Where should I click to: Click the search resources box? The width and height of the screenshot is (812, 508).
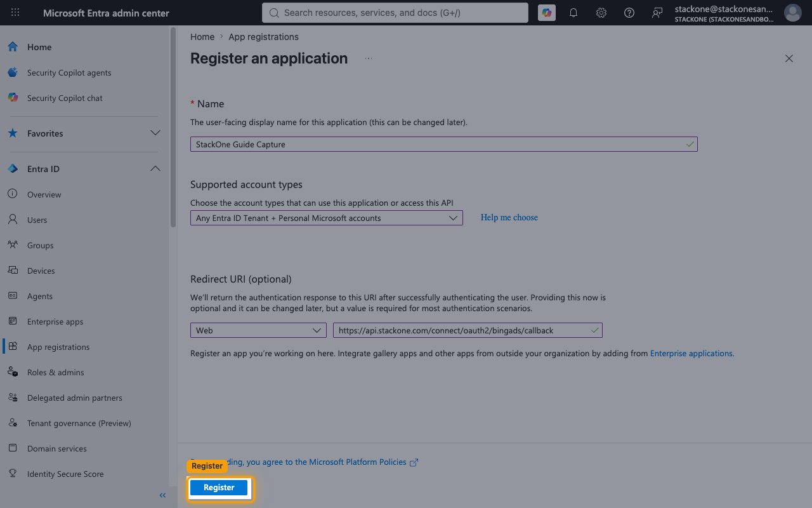tap(395, 13)
